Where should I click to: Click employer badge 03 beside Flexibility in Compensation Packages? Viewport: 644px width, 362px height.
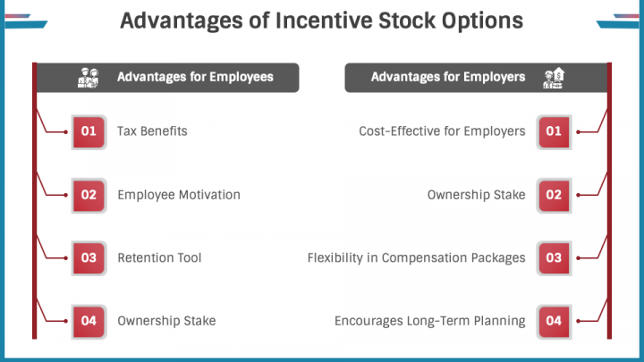coord(554,257)
